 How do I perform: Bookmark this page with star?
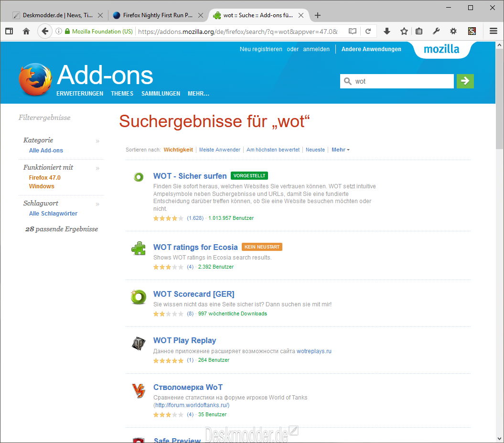click(404, 31)
